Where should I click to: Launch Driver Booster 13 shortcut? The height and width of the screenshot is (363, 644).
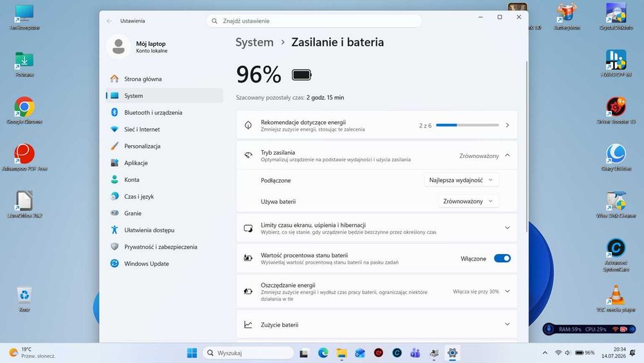[616, 111]
